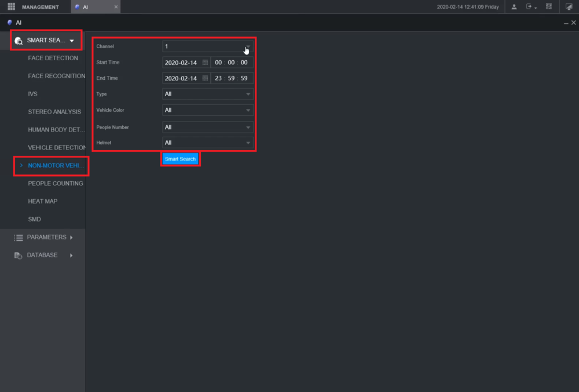
Task: Select People Counting menu item
Action: pos(56,184)
